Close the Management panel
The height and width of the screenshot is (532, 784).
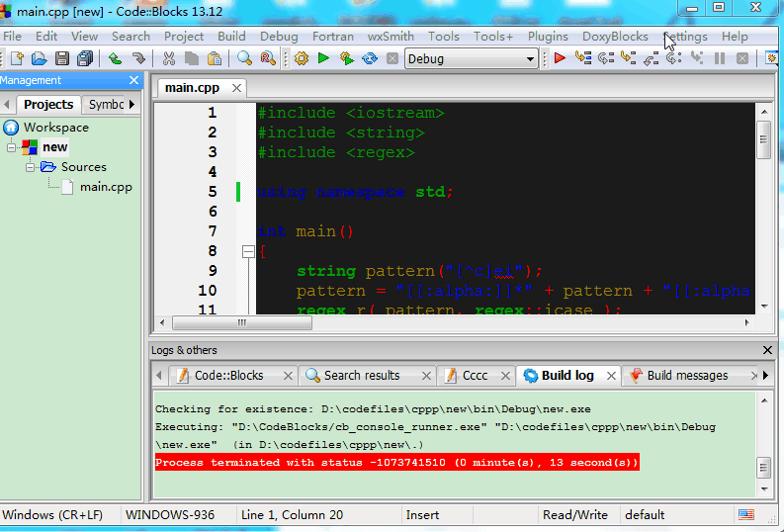pos(134,81)
